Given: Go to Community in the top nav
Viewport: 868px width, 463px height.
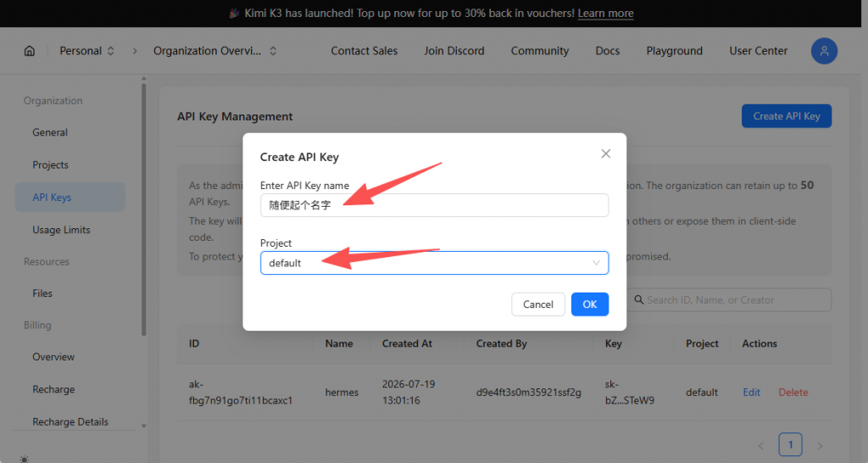Looking at the screenshot, I should [x=539, y=51].
